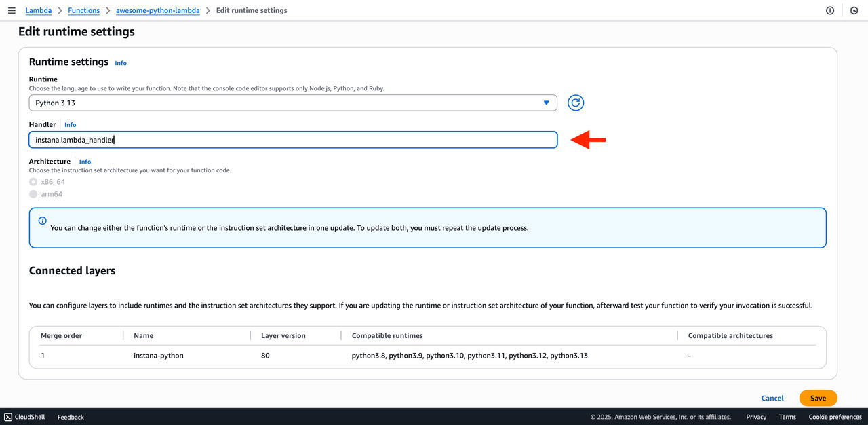Open the hamburger navigation menu

tap(12, 10)
